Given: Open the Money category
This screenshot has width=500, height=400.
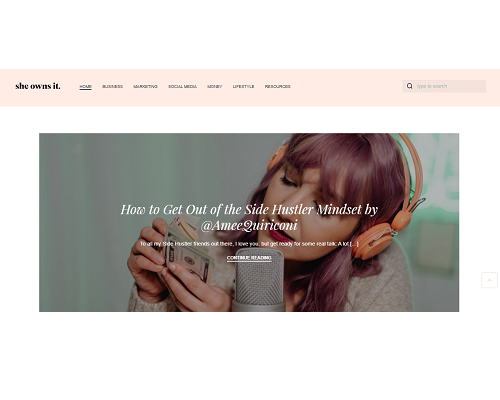Looking at the screenshot, I should (x=214, y=86).
